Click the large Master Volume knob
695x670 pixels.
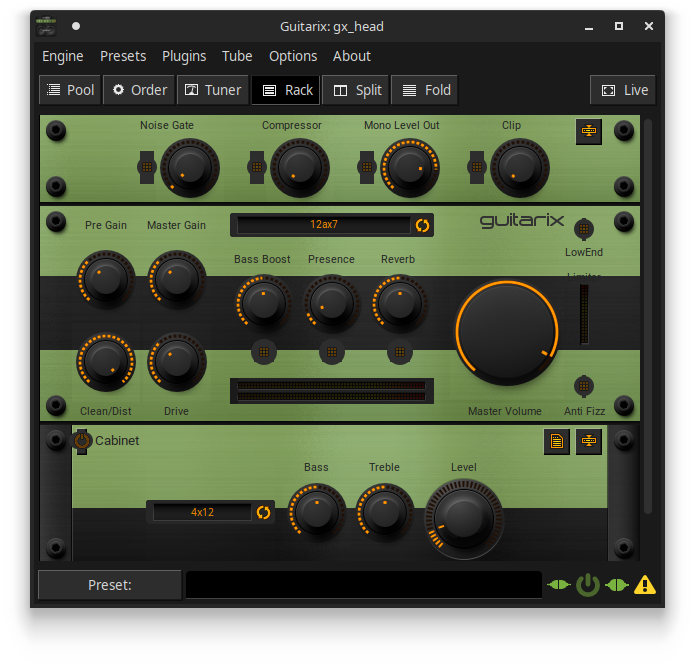(507, 333)
